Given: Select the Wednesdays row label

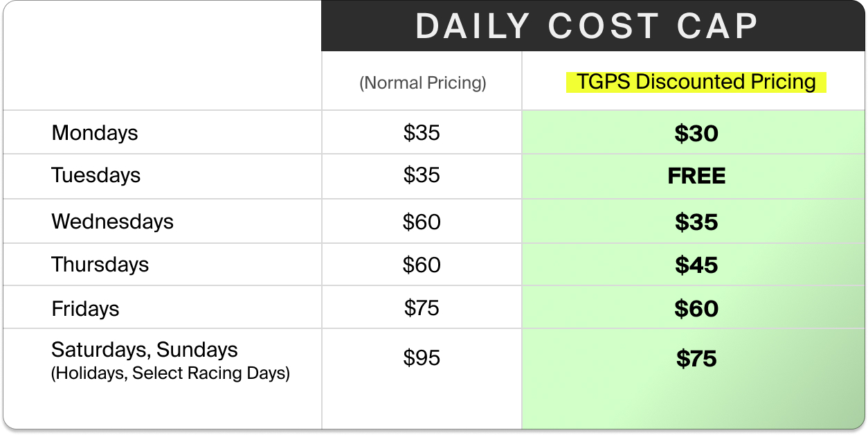Looking at the screenshot, I should click(x=112, y=222).
